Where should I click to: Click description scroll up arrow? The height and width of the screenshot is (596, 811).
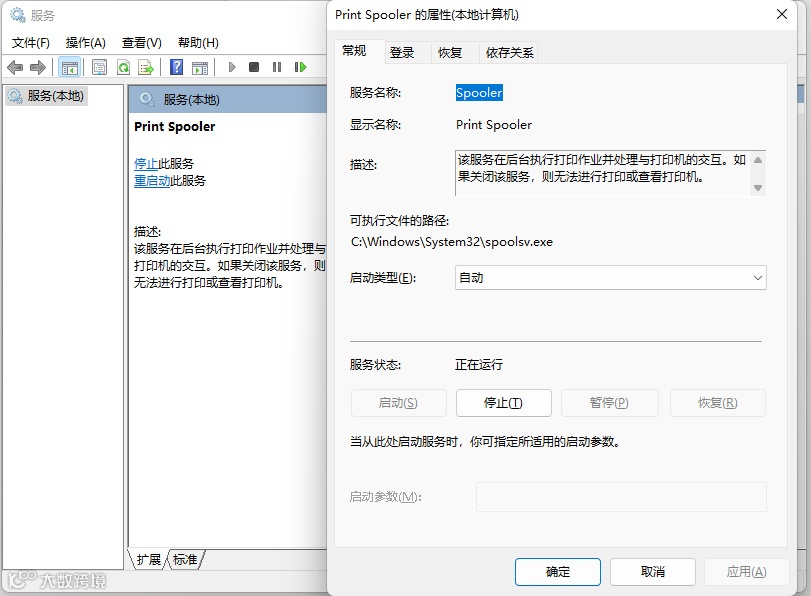(758, 160)
